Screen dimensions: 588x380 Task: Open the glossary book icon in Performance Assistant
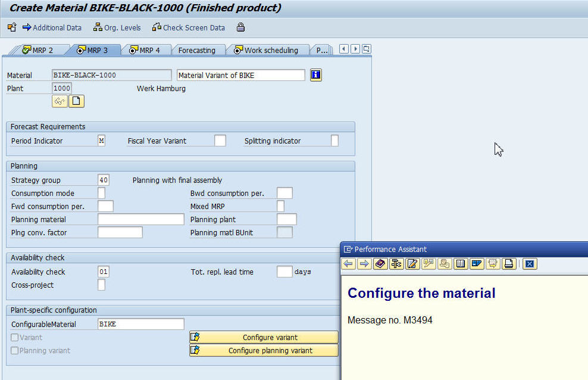click(380, 263)
